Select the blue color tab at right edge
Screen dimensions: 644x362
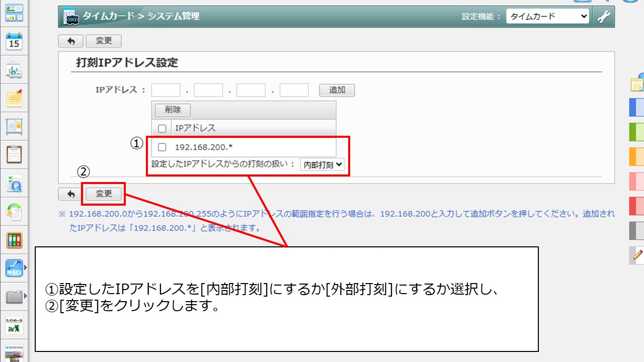(x=637, y=108)
